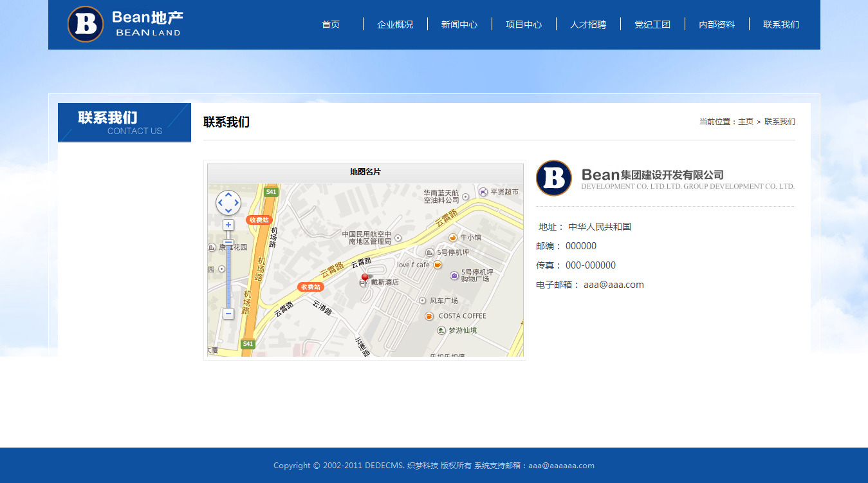The width and height of the screenshot is (868, 483).
Task: Open 内部资料 in the navigation bar
Action: tap(717, 24)
